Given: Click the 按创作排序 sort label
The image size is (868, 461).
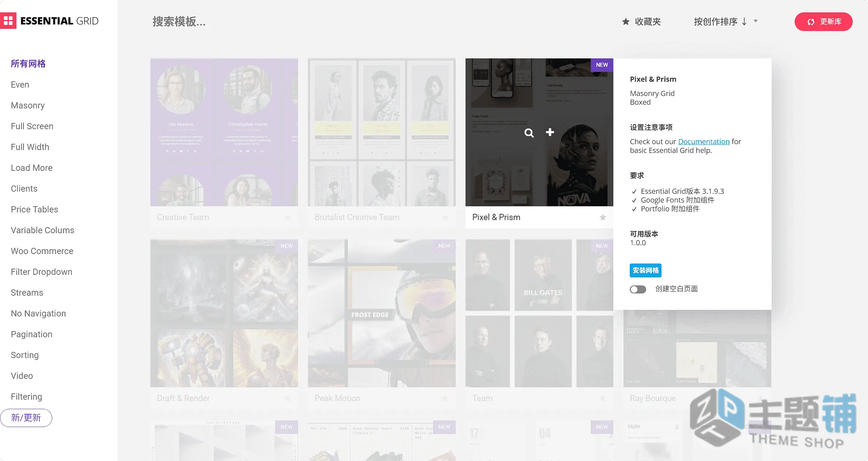Looking at the screenshot, I should tap(715, 22).
